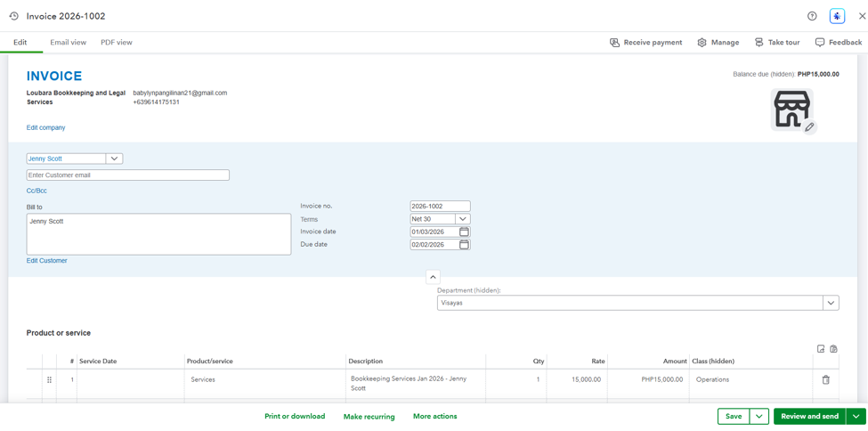Click the Cc/Bcc link
Viewport: 868px width, 431px height.
click(37, 191)
